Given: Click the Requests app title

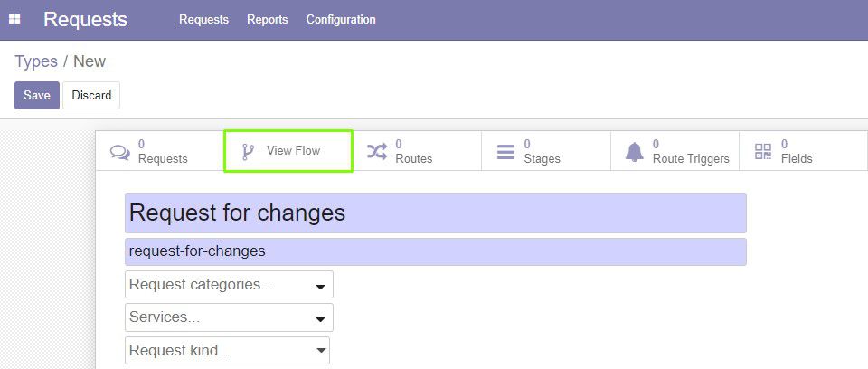Looking at the screenshot, I should coord(85,19).
